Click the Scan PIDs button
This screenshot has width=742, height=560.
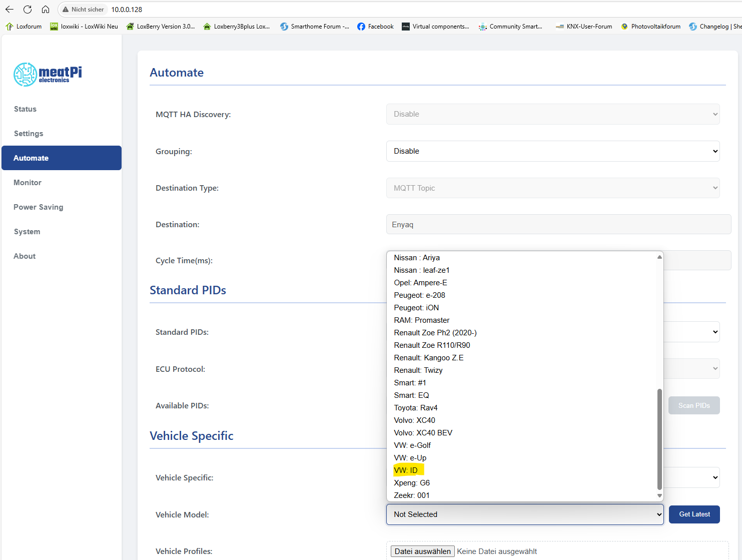pyautogui.click(x=694, y=405)
